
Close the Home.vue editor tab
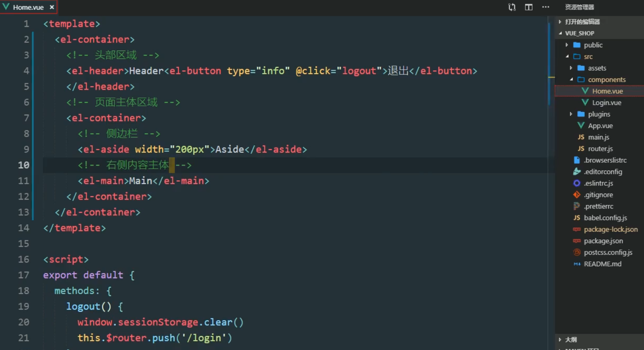coord(52,7)
